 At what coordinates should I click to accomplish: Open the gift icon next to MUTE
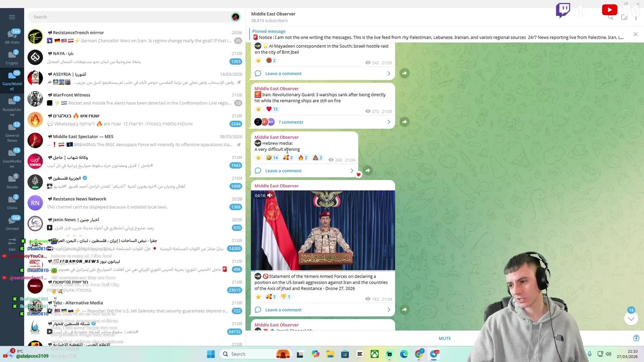[636, 338]
